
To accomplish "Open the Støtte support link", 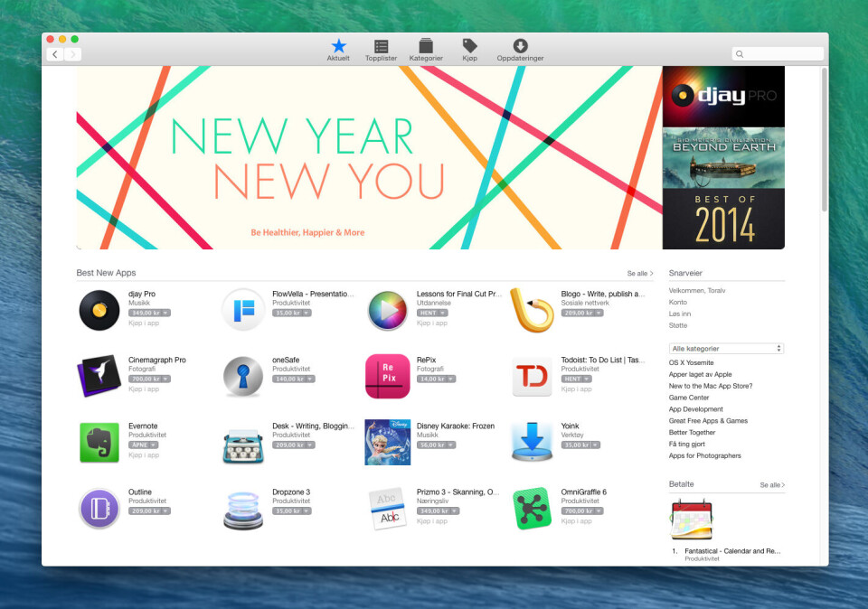I will pyautogui.click(x=678, y=325).
